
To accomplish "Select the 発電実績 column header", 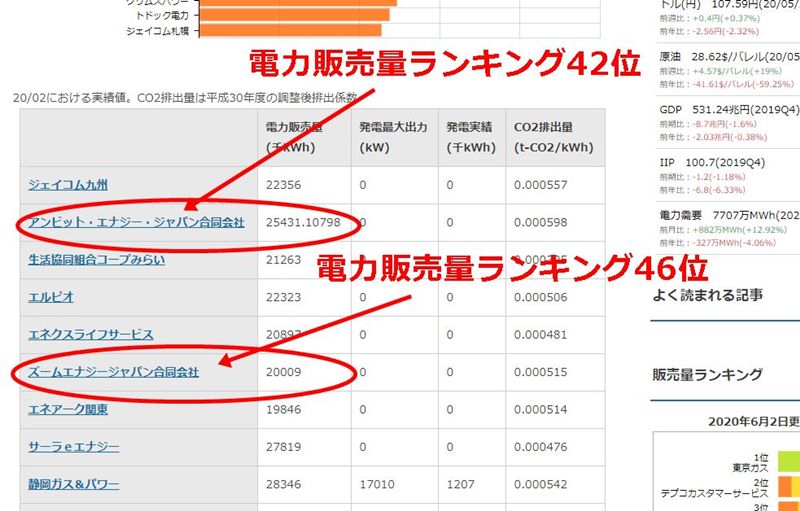I will pyautogui.click(x=471, y=137).
